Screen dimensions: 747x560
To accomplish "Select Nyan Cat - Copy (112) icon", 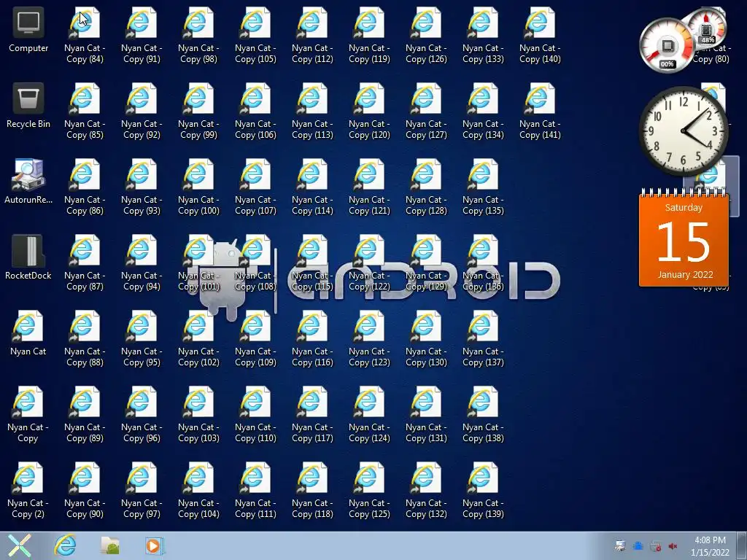I will (312, 36).
